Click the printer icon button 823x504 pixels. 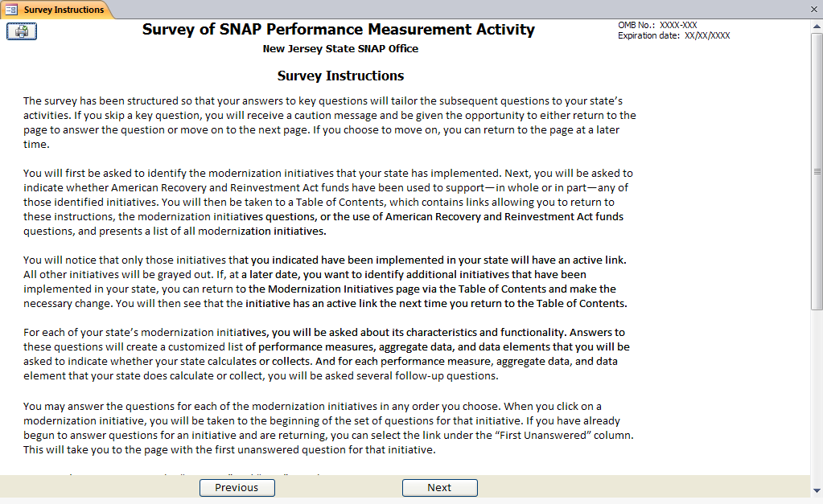[x=22, y=31]
